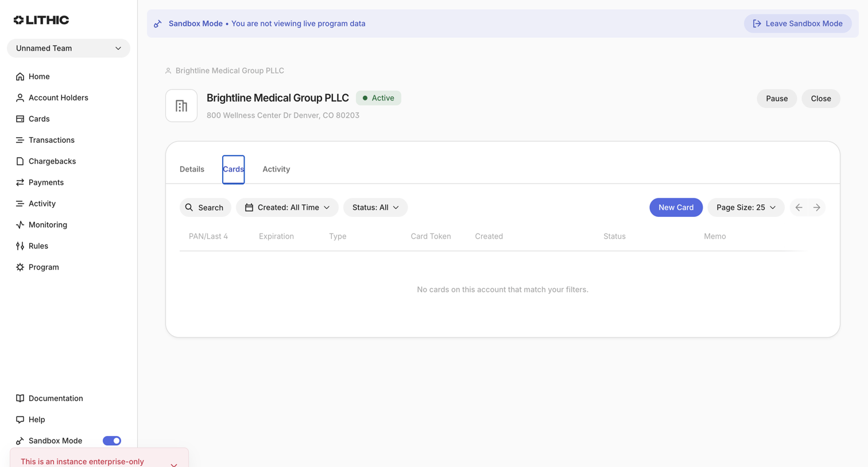This screenshot has height=467, width=868.
Task: Click the 'You are not viewing live program data' text
Action: [x=298, y=24]
